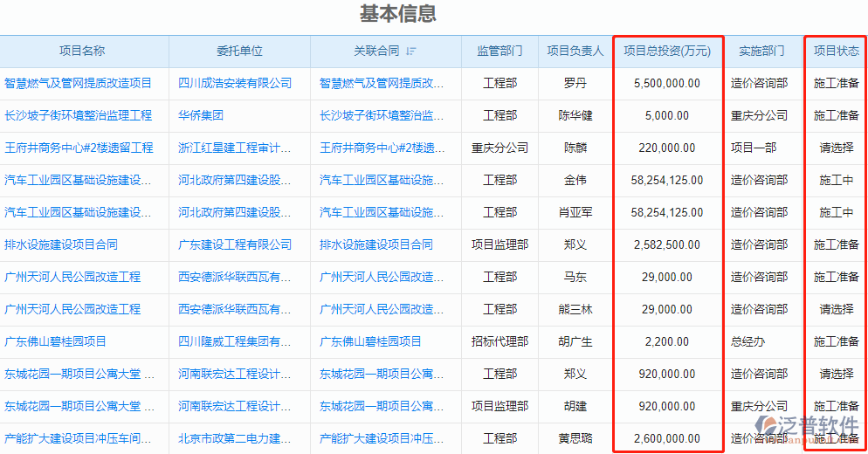868x454 pixels.
Task: Open 广州天河人民公园改造工程 project name in 马东's row
Action: point(72,277)
